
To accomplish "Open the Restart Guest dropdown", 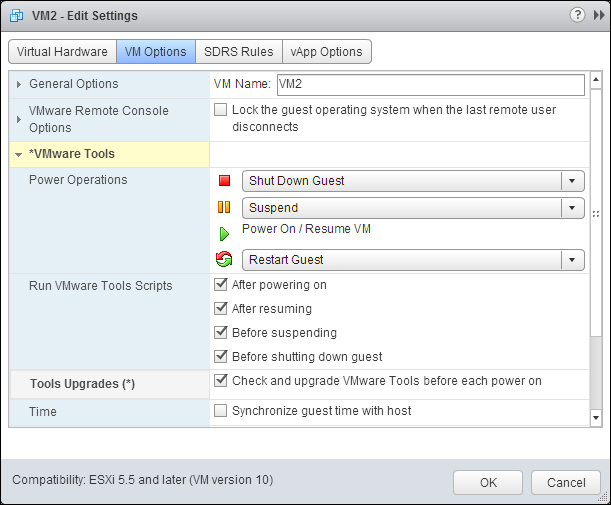I will click(x=413, y=260).
